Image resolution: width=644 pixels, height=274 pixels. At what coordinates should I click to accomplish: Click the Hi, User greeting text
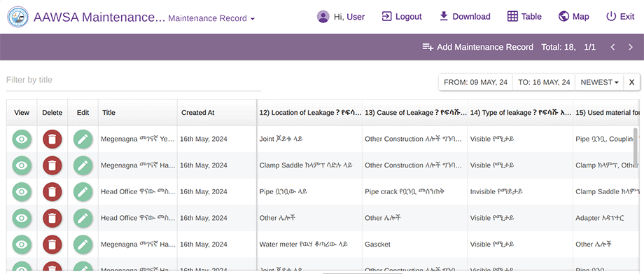pyautogui.click(x=349, y=17)
